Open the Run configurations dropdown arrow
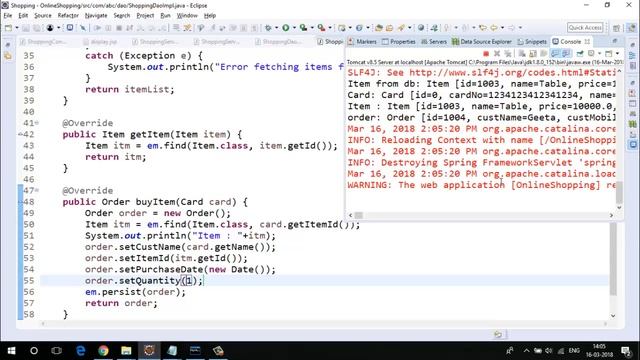 (294, 28)
